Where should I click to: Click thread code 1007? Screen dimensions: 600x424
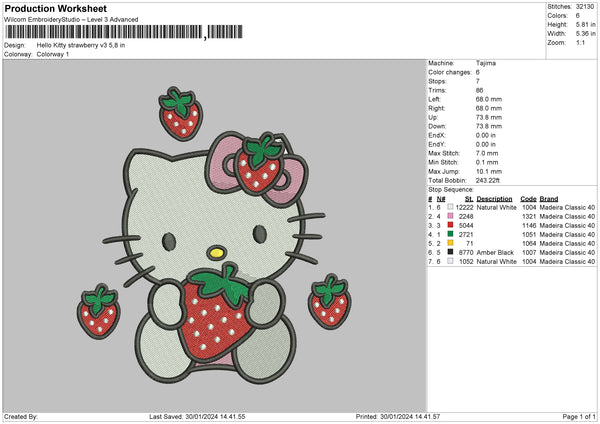coord(529,253)
